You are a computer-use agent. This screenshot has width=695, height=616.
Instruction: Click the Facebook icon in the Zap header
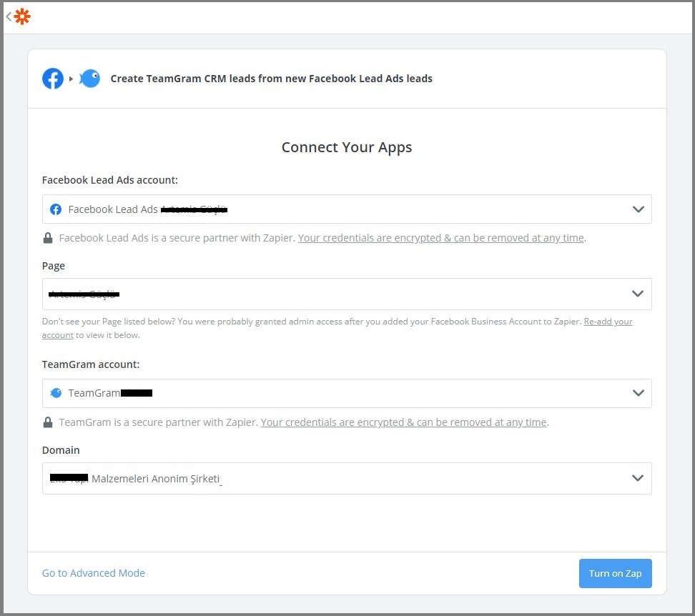53,79
